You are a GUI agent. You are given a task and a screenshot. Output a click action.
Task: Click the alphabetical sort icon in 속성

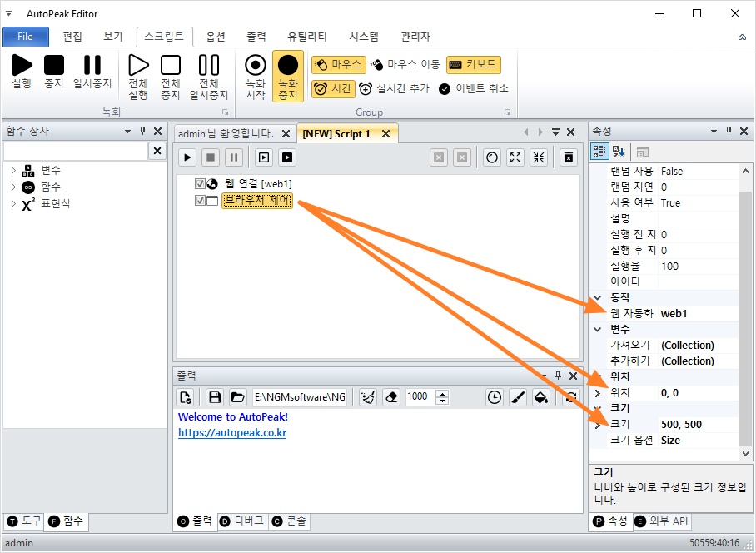pyautogui.click(x=619, y=152)
